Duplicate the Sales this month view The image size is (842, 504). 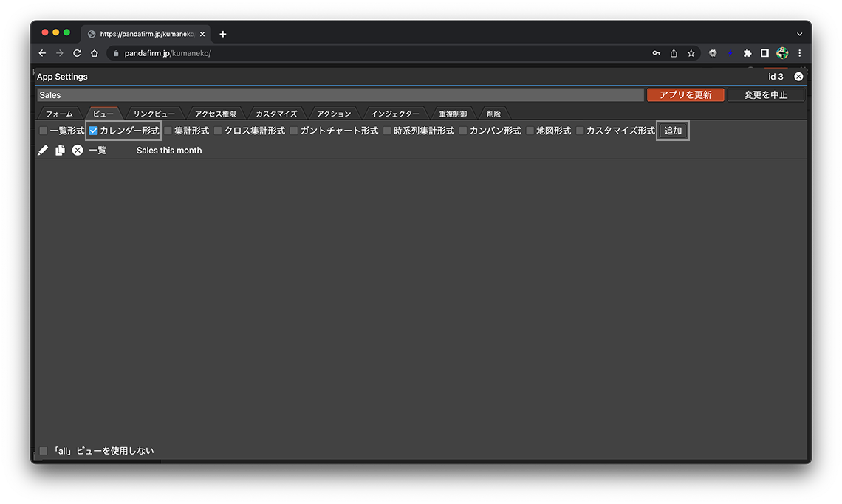61,151
